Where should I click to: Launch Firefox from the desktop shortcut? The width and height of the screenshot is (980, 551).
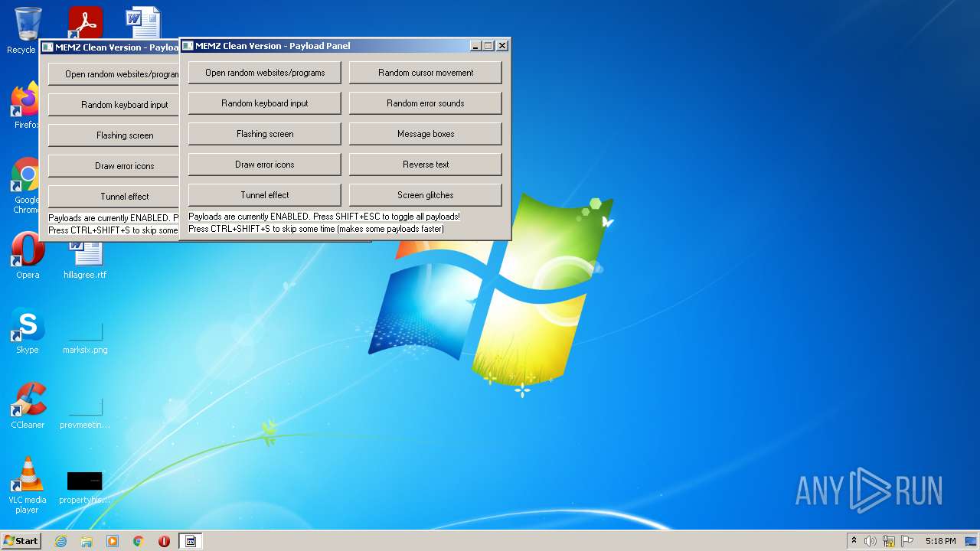(26, 106)
